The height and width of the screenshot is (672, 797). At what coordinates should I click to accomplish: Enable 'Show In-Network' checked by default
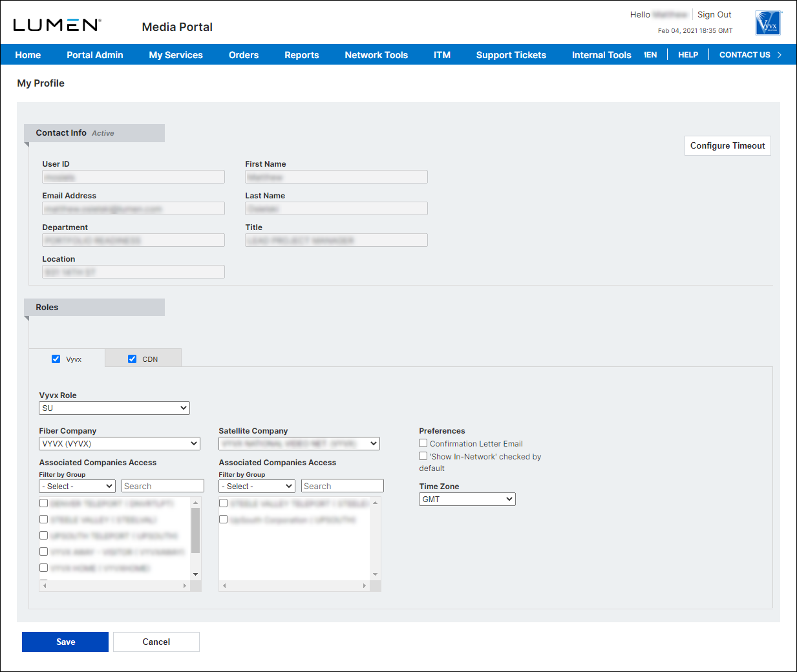tap(423, 456)
